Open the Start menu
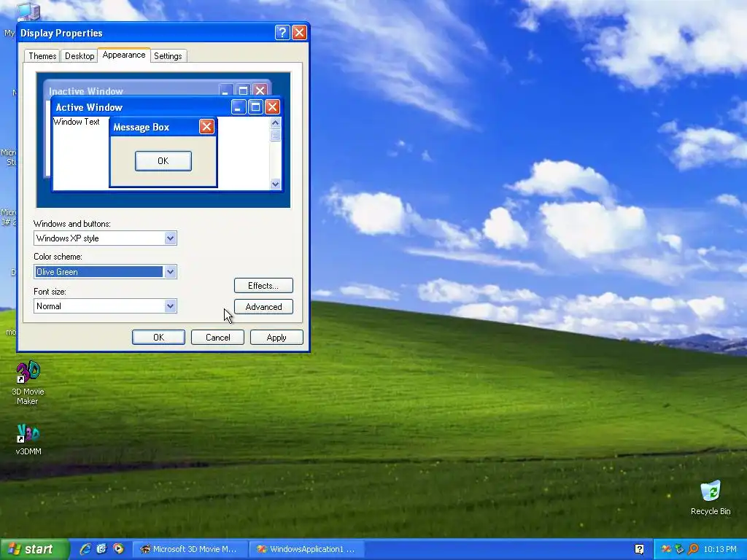 (34, 549)
